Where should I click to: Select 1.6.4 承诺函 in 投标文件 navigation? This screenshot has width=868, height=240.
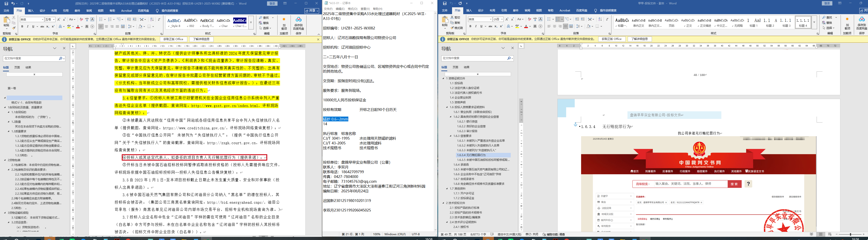[461, 164]
